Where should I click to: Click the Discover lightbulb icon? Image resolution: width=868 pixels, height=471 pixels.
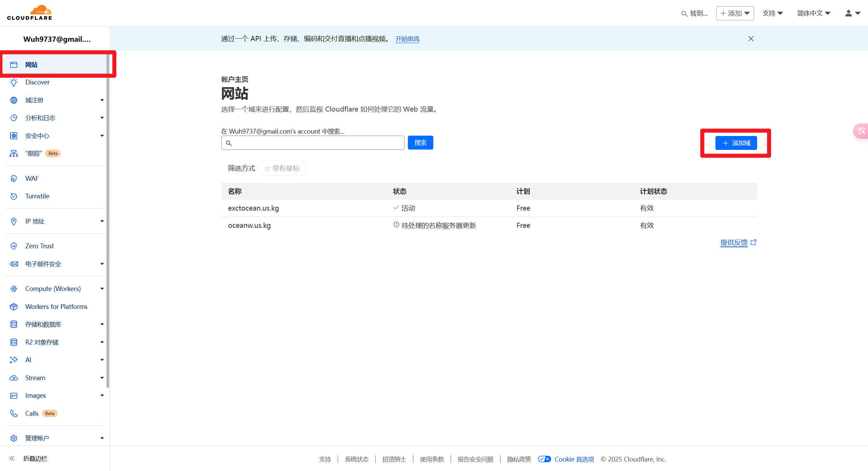point(14,82)
